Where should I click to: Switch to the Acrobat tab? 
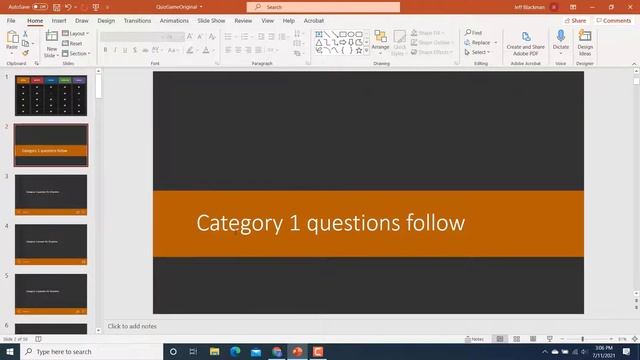point(313,20)
